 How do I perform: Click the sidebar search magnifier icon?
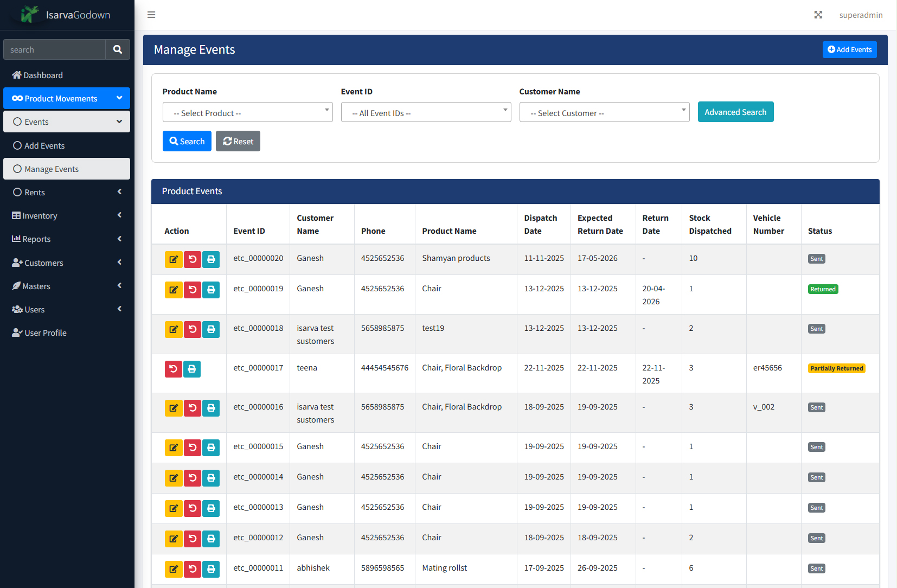pos(118,49)
